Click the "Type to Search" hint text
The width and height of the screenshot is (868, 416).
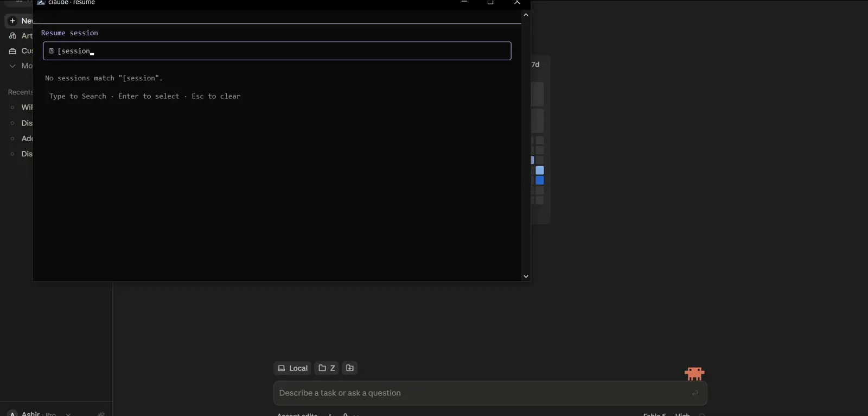click(x=78, y=96)
